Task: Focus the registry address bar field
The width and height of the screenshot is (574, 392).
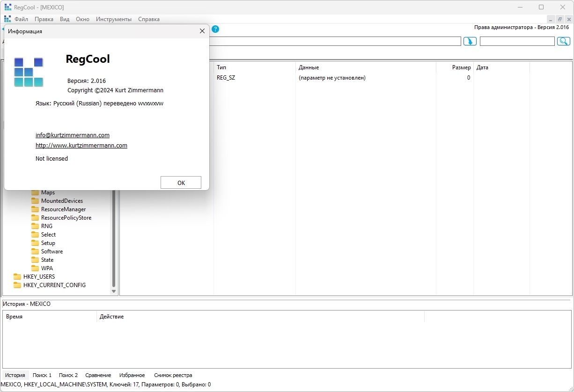Action: pos(335,41)
